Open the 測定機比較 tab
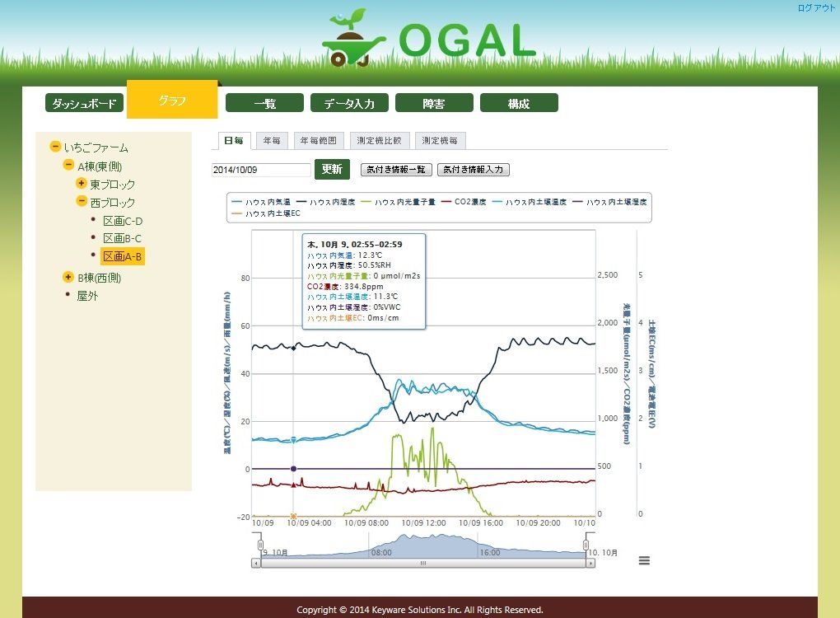Viewport: 840px width, 618px height. click(380, 141)
